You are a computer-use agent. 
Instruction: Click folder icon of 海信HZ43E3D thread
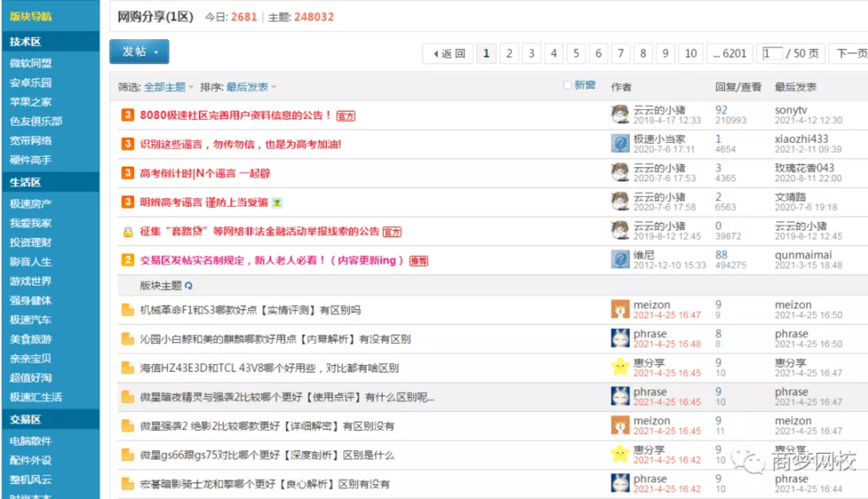click(128, 368)
